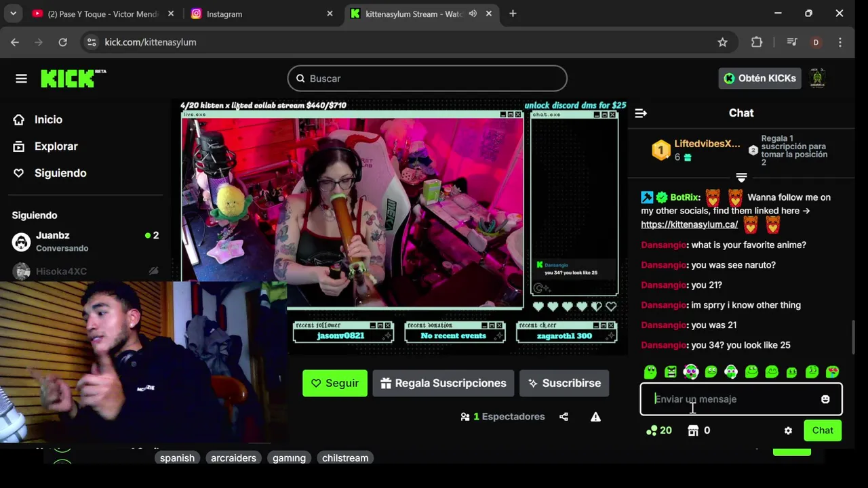Open Hisoka4XC followed channel
The width and height of the screenshot is (868, 488).
(x=85, y=271)
